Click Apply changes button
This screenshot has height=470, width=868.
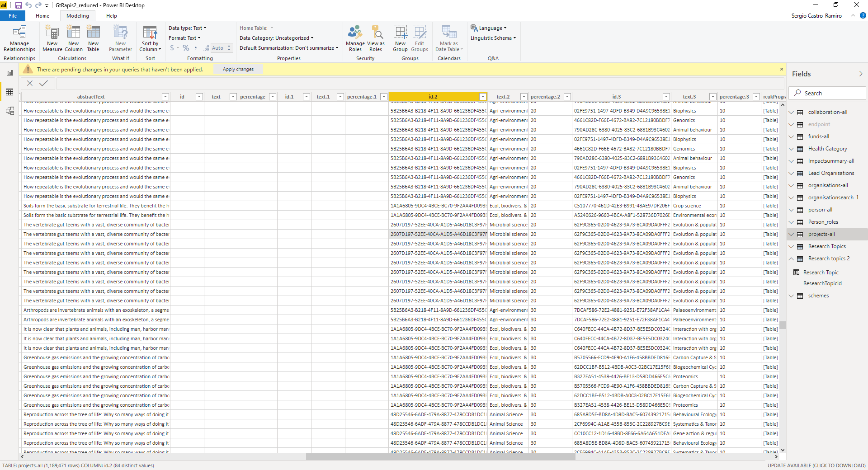[x=238, y=69]
